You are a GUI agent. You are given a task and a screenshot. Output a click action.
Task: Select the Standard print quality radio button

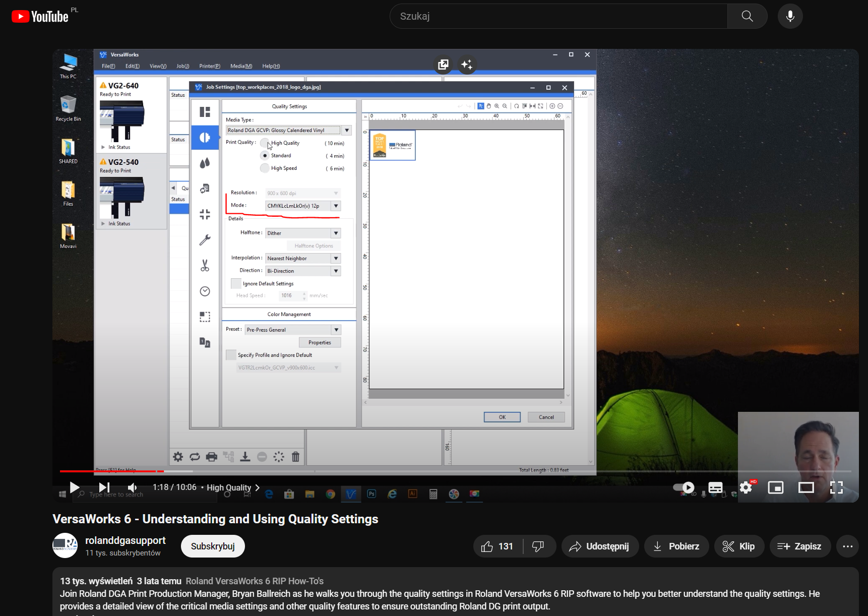tap(265, 156)
